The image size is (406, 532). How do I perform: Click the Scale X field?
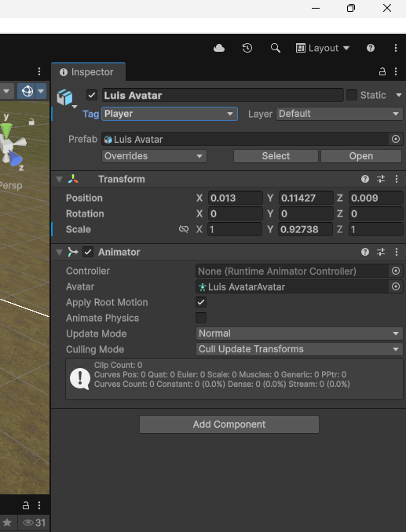click(235, 229)
